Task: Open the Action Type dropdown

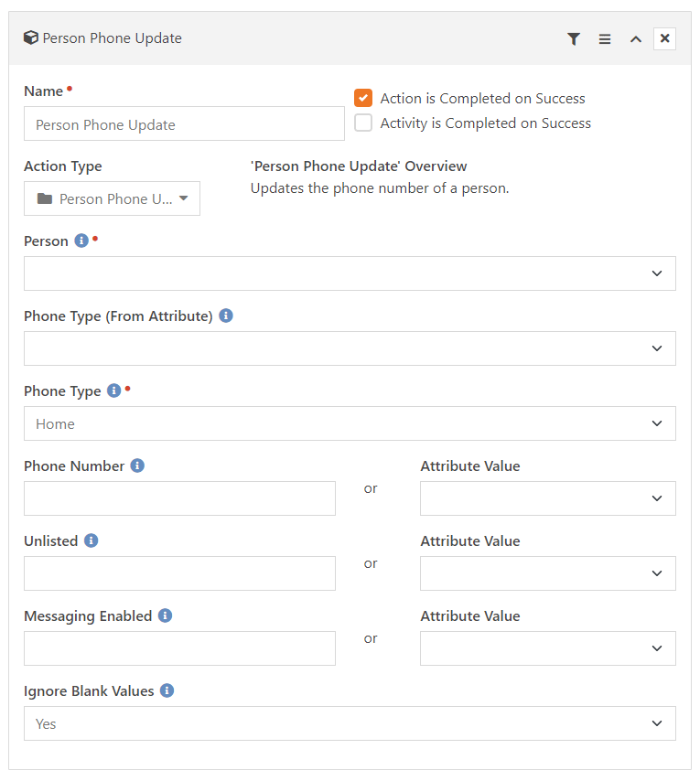Action: (x=112, y=198)
